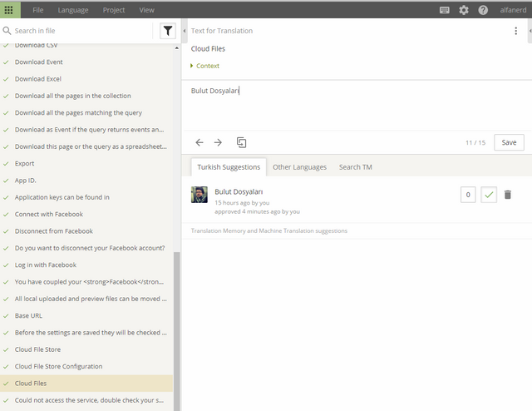Select 'Disconnect from Facebook' string
The width and height of the screenshot is (532, 411).
pyautogui.click(x=86, y=231)
